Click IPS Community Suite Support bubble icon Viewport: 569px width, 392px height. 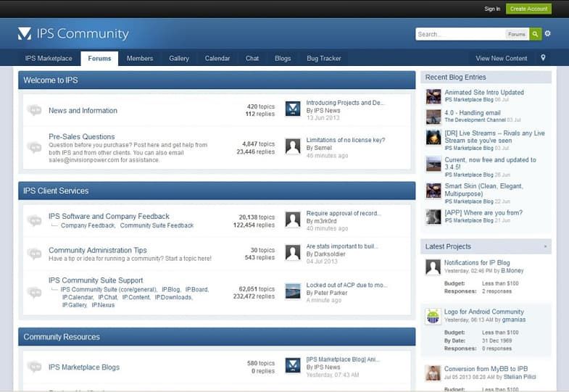tap(35, 292)
